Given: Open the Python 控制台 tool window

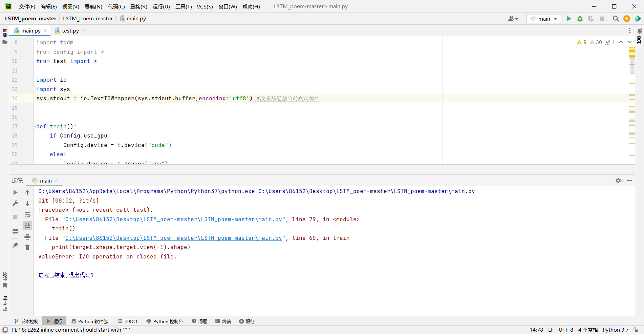Looking at the screenshot, I should pyautogui.click(x=165, y=321).
